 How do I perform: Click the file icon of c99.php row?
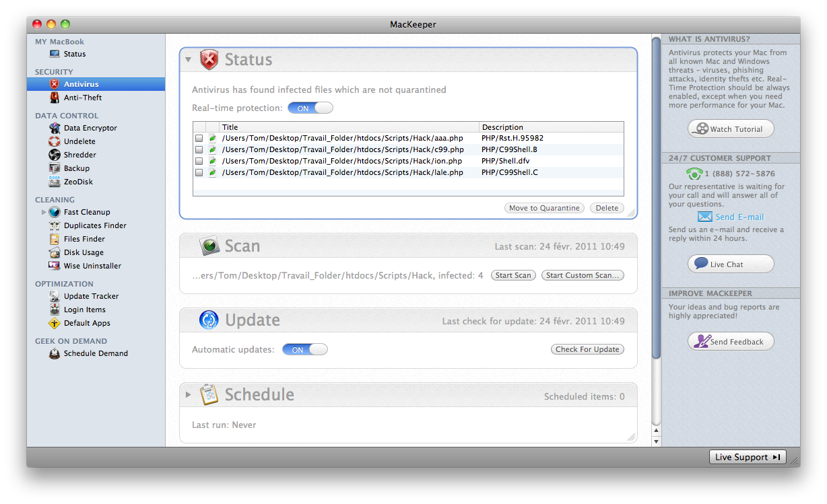[x=213, y=149]
